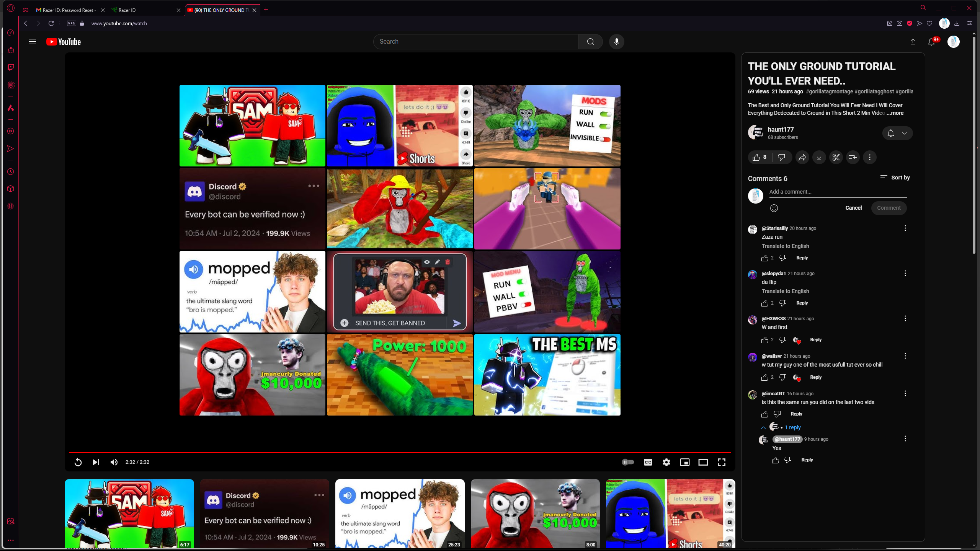Cancel the comment draft

(x=853, y=208)
